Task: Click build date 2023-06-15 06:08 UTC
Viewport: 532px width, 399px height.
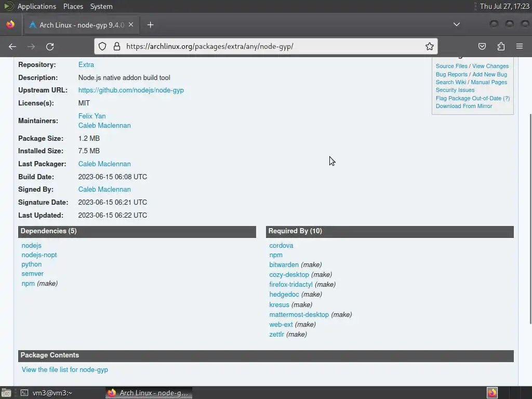Action: coord(113,177)
